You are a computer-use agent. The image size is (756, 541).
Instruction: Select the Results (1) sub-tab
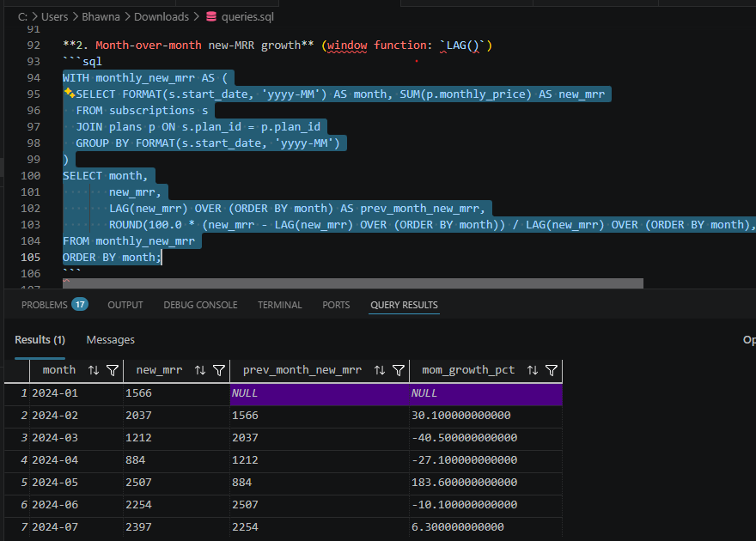click(x=40, y=340)
